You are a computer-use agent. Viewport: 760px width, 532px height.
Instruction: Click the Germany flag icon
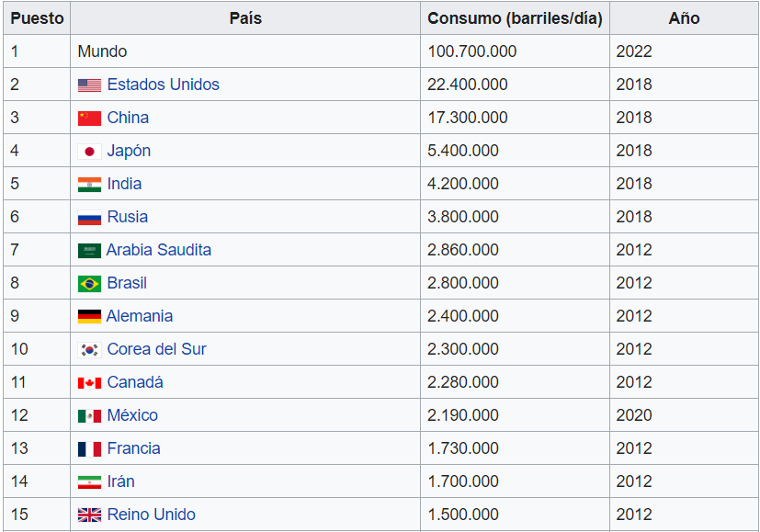88,316
